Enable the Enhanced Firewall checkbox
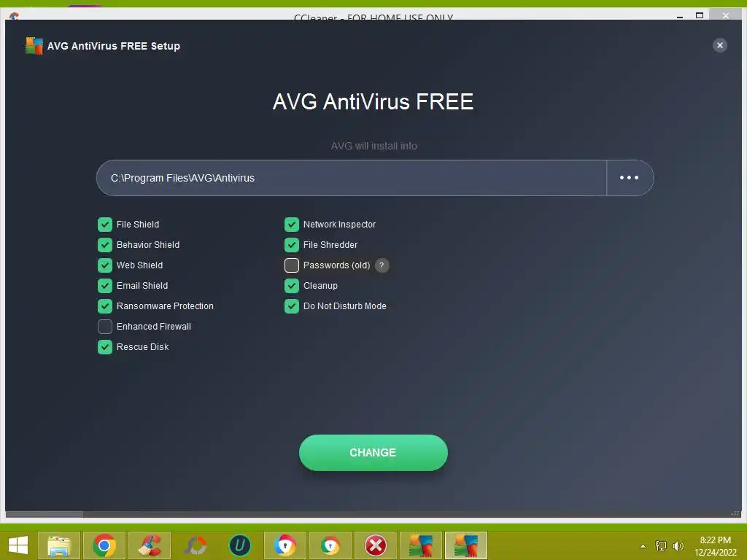The height and width of the screenshot is (560, 747). [105, 327]
